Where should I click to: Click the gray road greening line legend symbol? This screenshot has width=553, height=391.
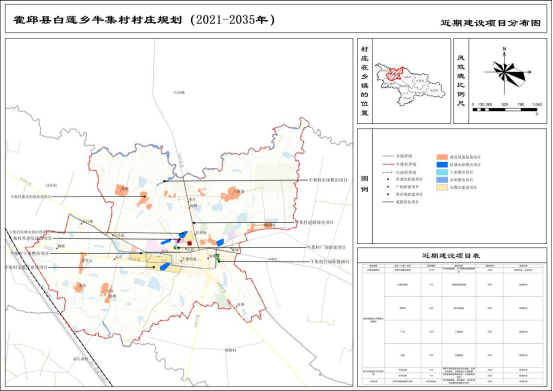pyautogui.click(x=389, y=202)
